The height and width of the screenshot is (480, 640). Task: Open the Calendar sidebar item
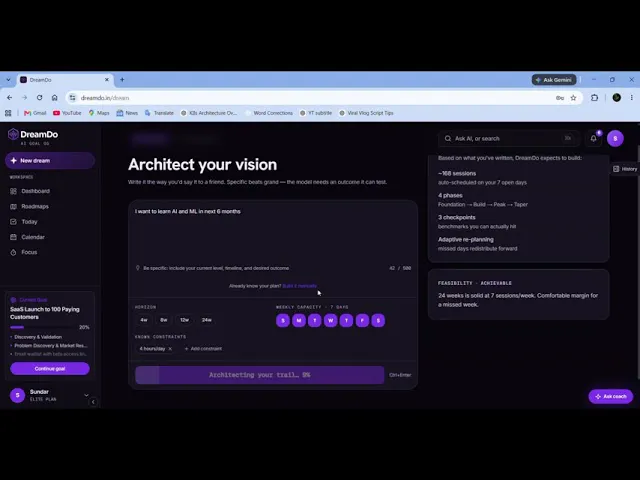(27, 237)
